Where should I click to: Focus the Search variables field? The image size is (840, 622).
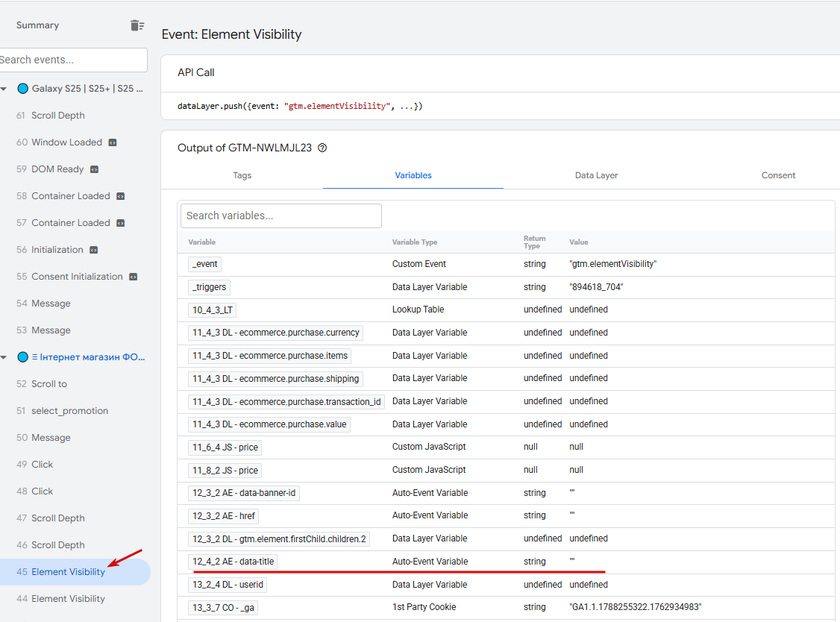(x=280, y=216)
